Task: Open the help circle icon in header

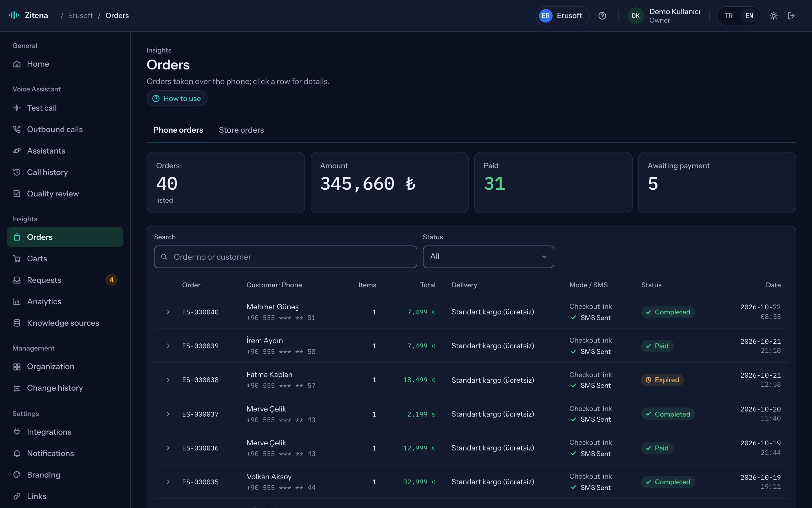Action: coord(602,16)
